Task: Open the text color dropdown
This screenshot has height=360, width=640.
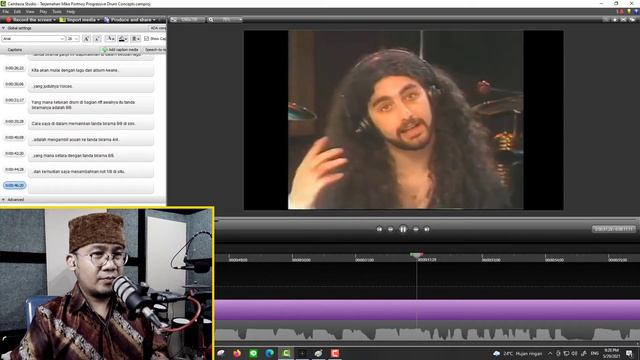Action: pos(110,38)
